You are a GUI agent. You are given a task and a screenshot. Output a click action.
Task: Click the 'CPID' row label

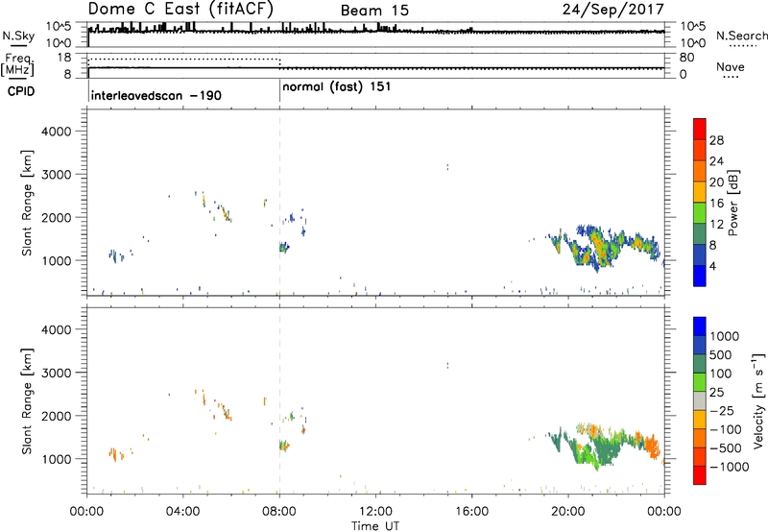(x=21, y=91)
